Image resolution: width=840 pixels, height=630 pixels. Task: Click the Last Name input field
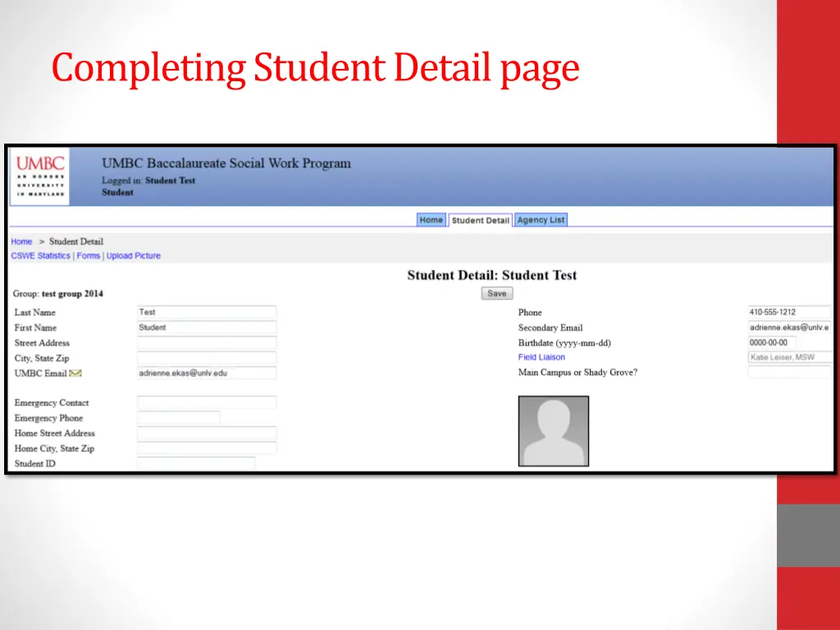(x=206, y=313)
